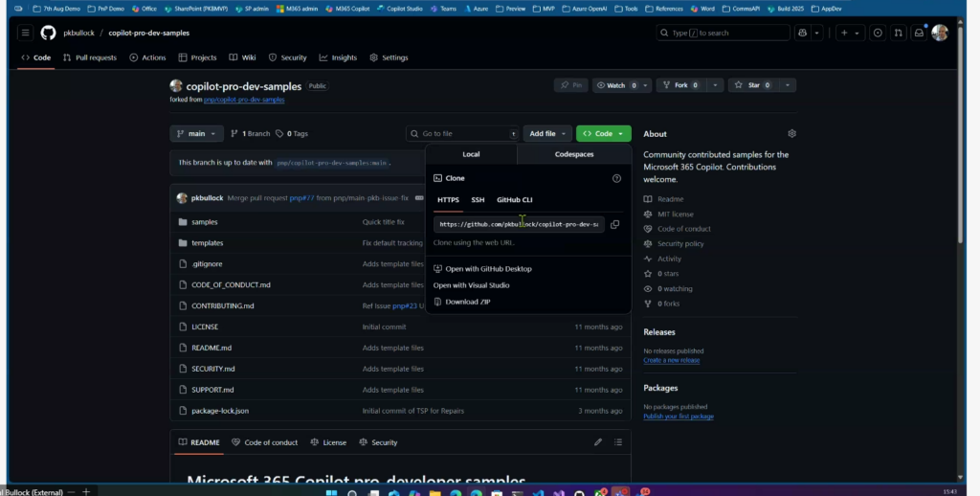Open the Security tab
The height and width of the screenshot is (496, 980).
pos(287,57)
